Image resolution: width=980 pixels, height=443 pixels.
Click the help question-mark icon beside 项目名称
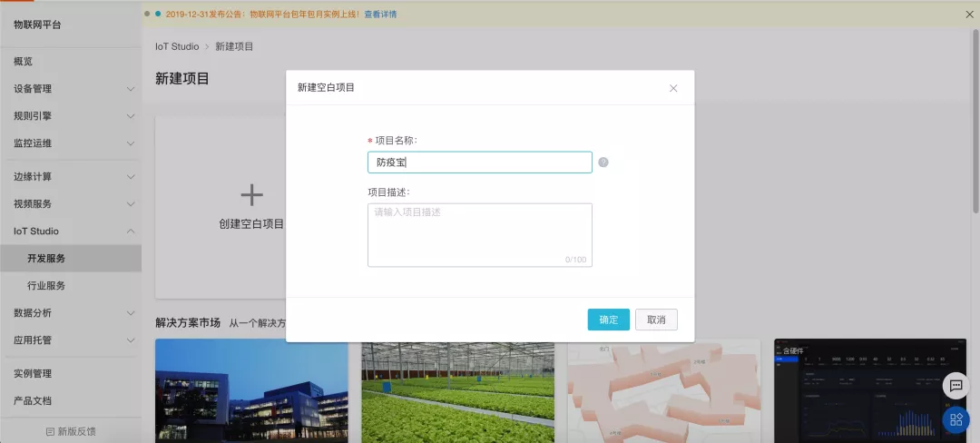click(x=603, y=162)
